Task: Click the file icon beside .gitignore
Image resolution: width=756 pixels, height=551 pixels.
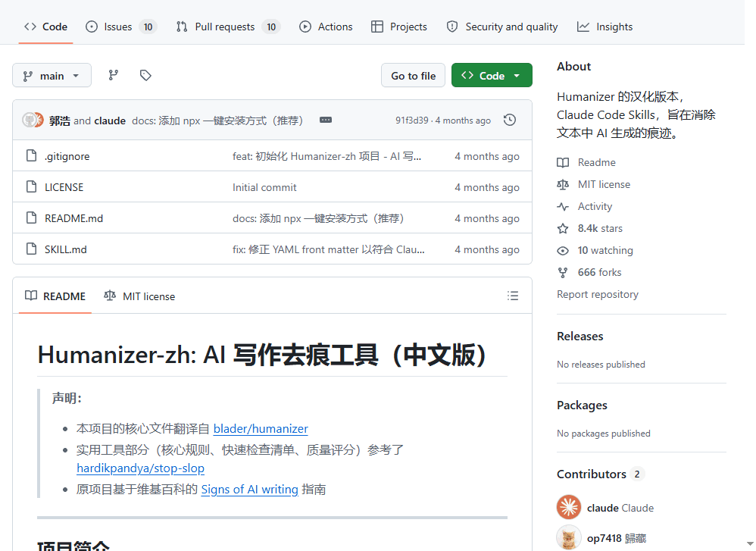Action: (x=31, y=156)
